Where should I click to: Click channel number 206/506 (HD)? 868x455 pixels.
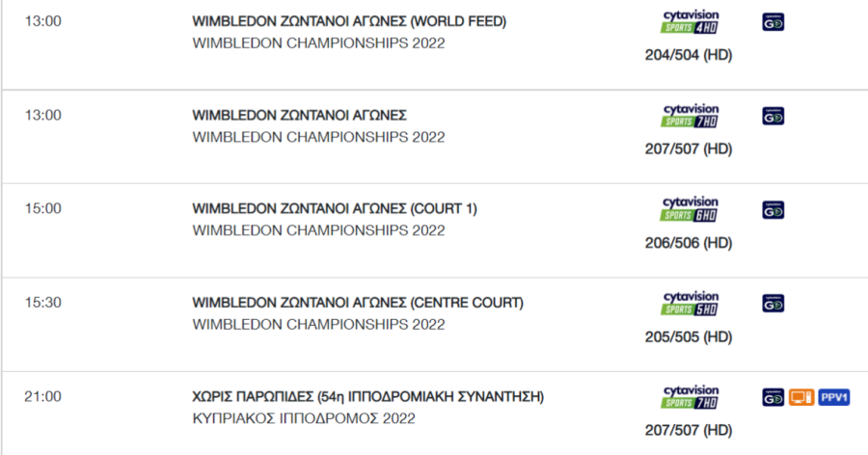pyautogui.click(x=689, y=243)
